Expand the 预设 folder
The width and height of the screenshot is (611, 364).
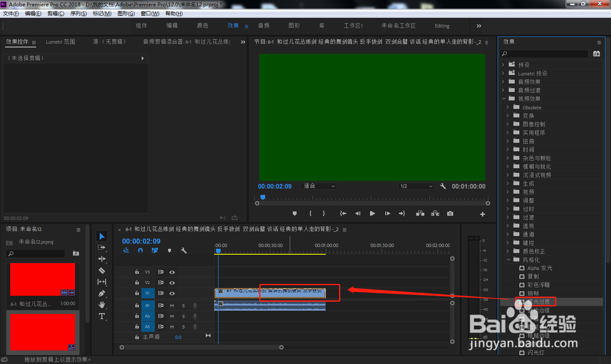[503, 65]
